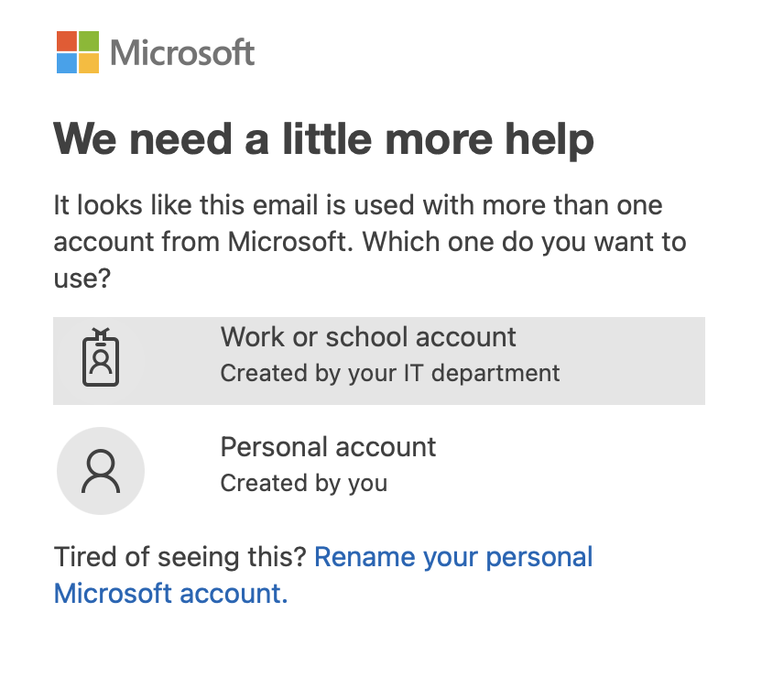
Task: Open "Rename your personal" link text
Action: coord(453,557)
